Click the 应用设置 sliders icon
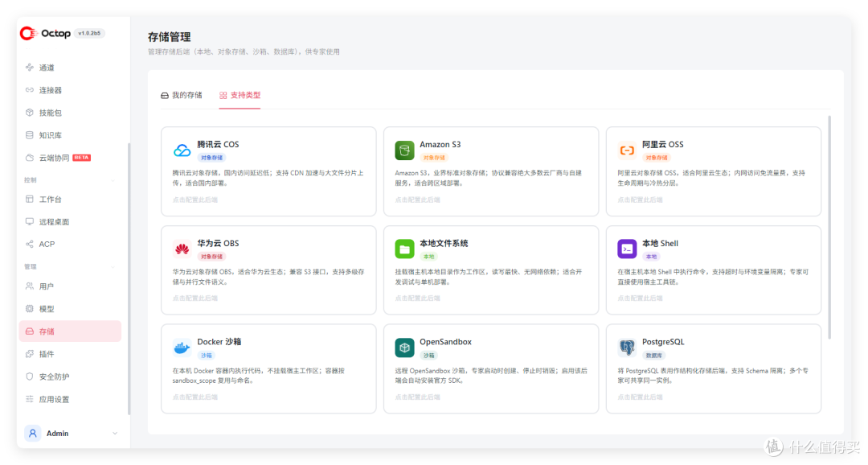868x465 pixels. point(30,399)
